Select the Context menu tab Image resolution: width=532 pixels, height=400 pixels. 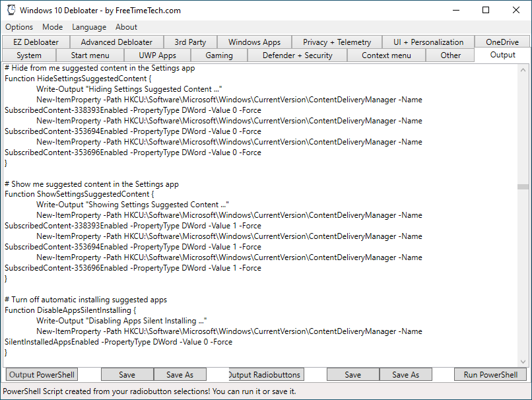[386, 55]
